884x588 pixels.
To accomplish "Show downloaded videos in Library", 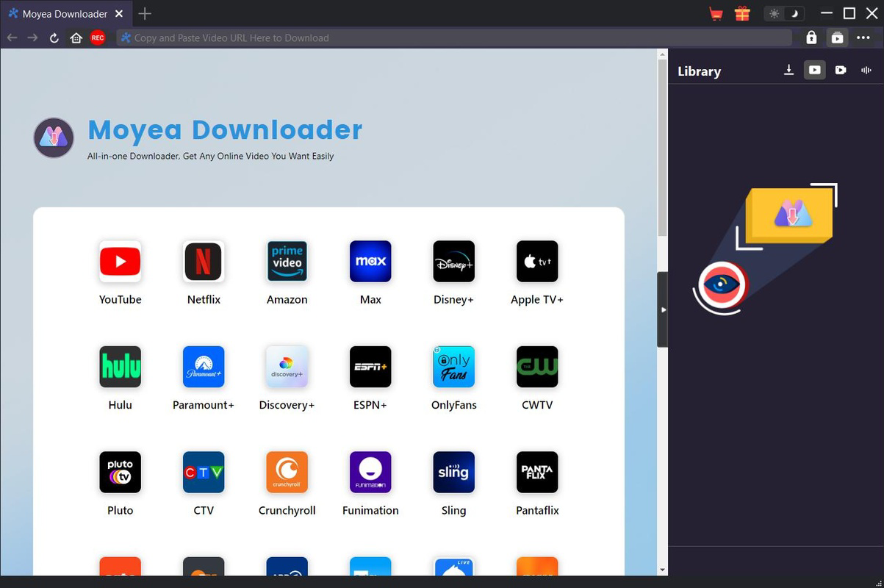I will (814, 70).
